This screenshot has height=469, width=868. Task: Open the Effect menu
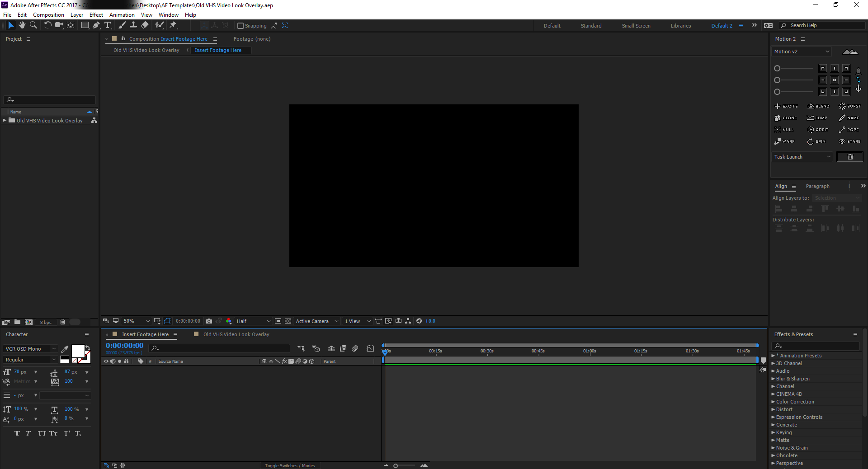[96, 14]
